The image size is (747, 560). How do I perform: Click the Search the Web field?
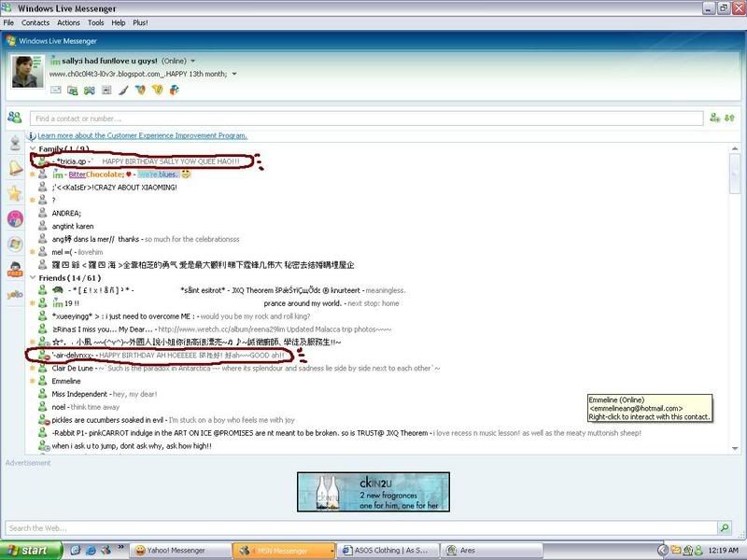pos(361,527)
